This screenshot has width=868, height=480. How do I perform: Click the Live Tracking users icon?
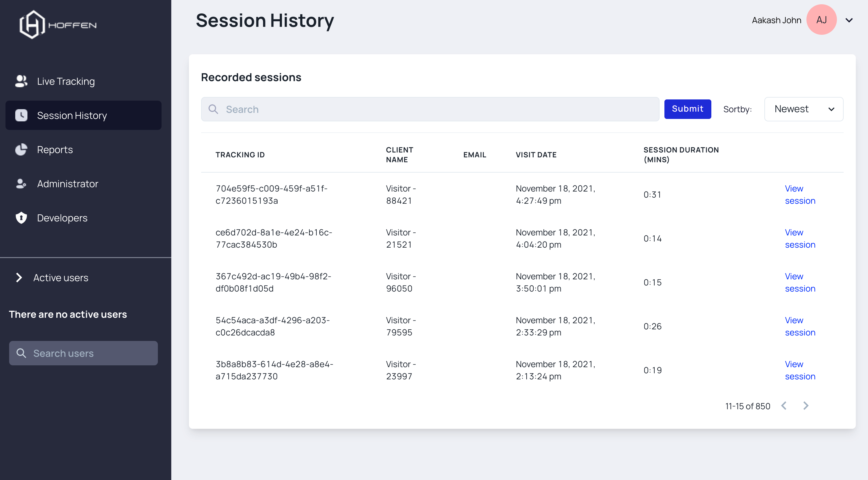(x=21, y=81)
